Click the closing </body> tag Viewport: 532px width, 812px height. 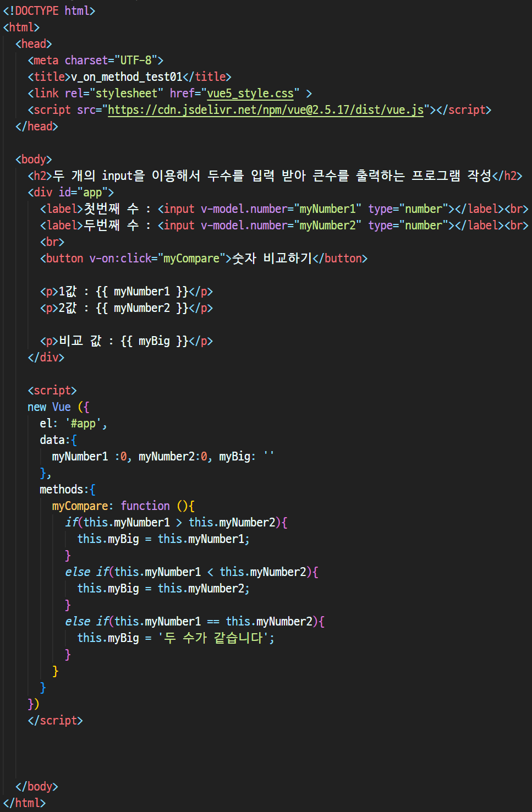(37, 787)
